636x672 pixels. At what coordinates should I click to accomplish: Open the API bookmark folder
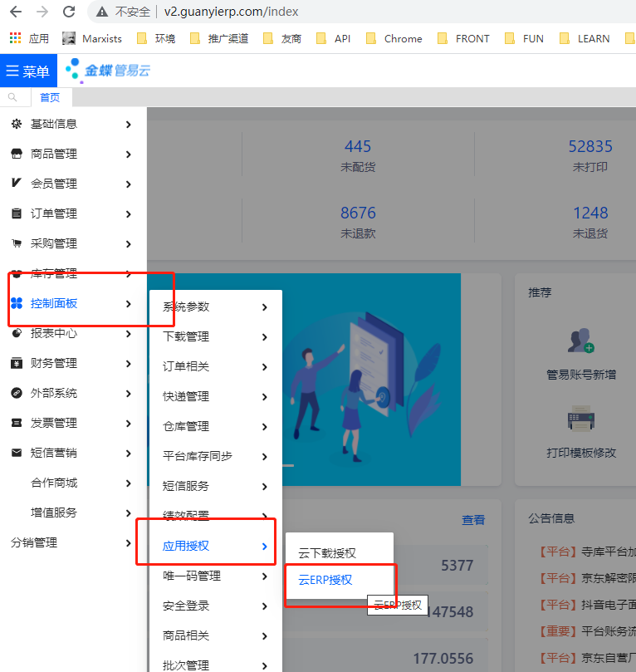tap(333, 38)
